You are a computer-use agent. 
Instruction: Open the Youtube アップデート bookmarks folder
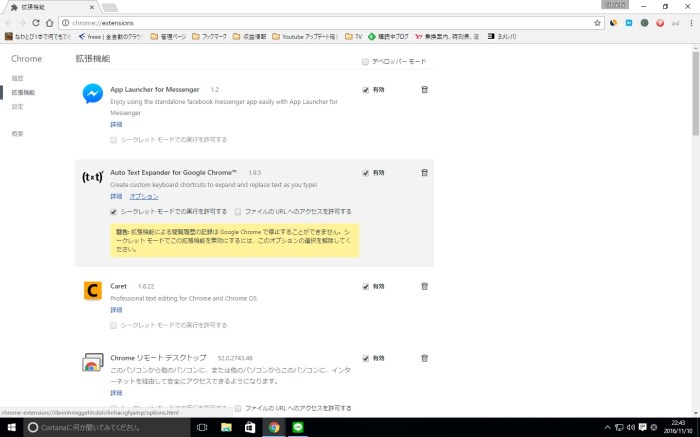pyautogui.click(x=305, y=37)
